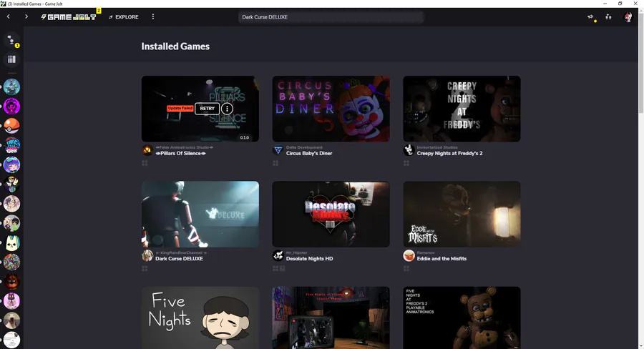Open False Animatronics Studio developer avatar
This screenshot has width=644, height=349.
pos(147,150)
